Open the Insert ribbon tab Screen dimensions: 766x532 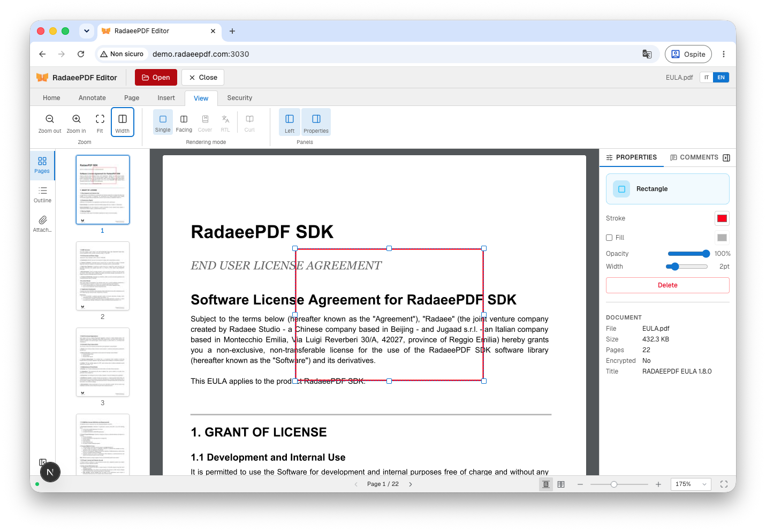[x=166, y=98]
